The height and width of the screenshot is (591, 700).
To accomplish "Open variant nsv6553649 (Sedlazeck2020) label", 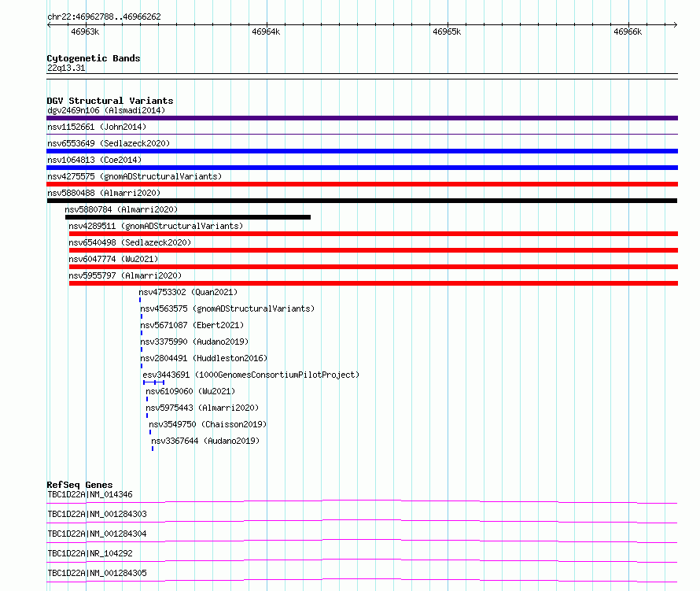I will coord(109,143).
